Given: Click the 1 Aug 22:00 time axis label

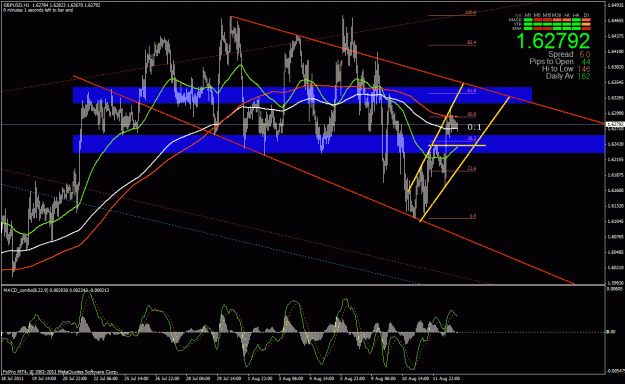Looking at the screenshot, I should (x=260, y=378).
